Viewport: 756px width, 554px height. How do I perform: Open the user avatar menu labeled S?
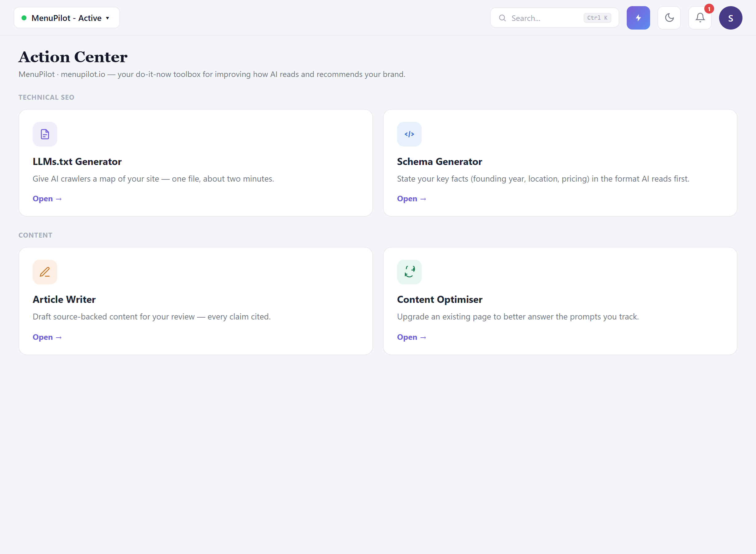pos(730,18)
